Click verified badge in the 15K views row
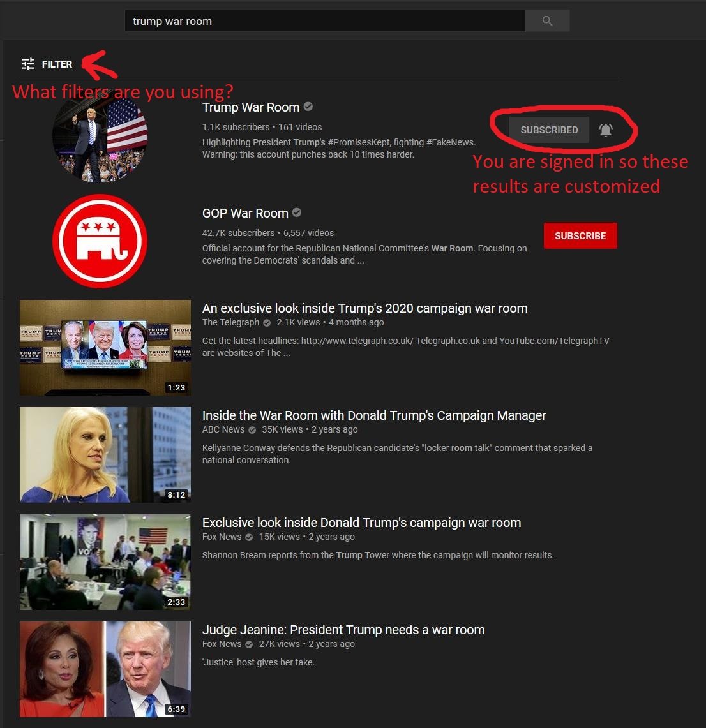706x728 pixels. (249, 537)
